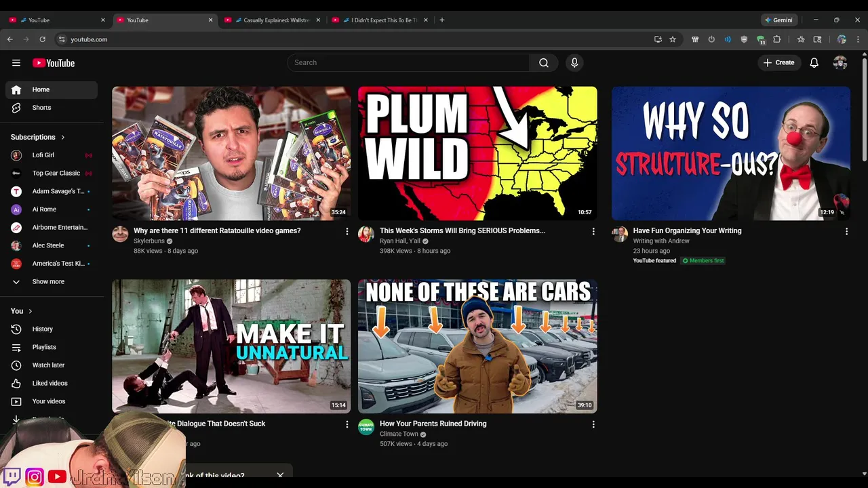868x488 pixels.
Task: Open the Ai Rome subscription
Action: (52, 209)
